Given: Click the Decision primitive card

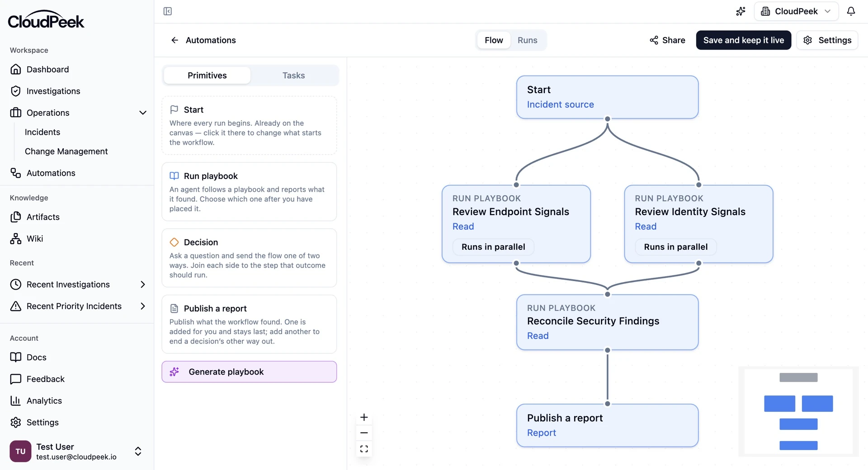Looking at the screenshot, I should coord(249,258).
